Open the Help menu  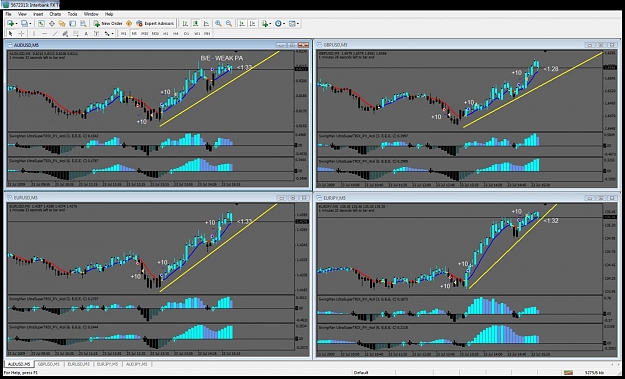tap(109, 14)
